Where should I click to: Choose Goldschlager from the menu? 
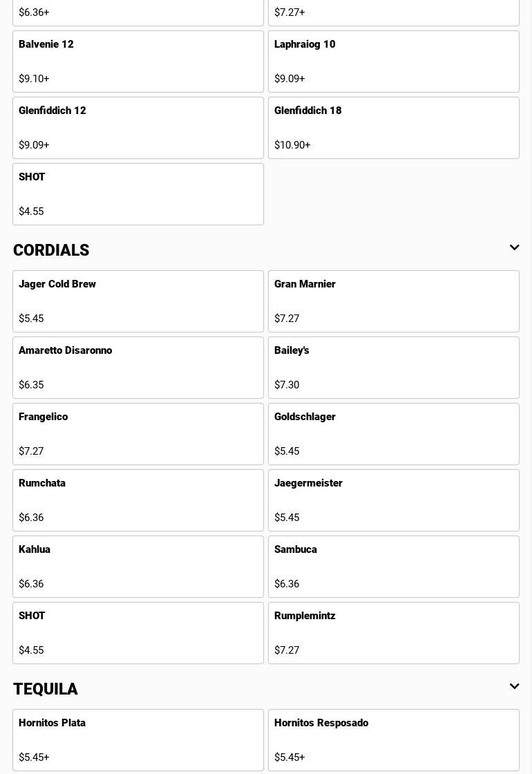[394, 434]
